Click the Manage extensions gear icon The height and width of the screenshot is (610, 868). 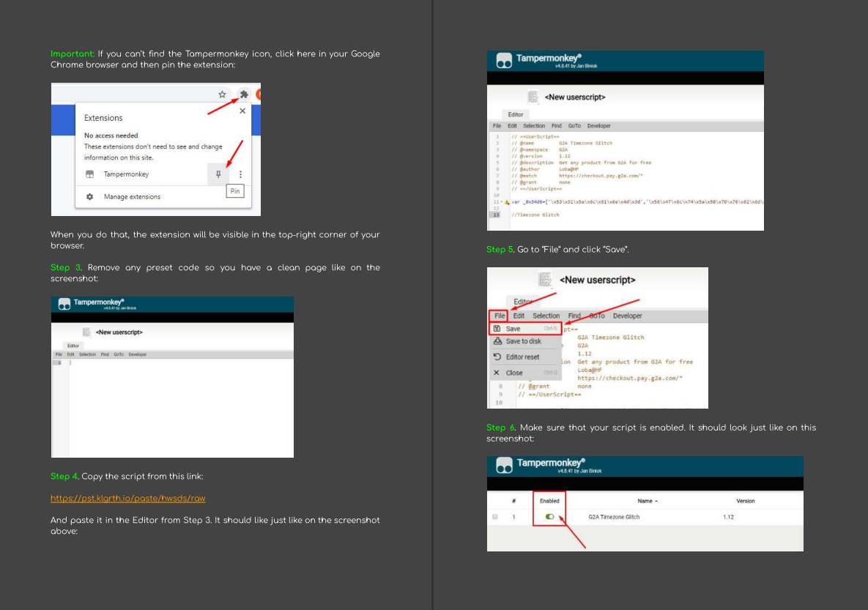[89, 196]
